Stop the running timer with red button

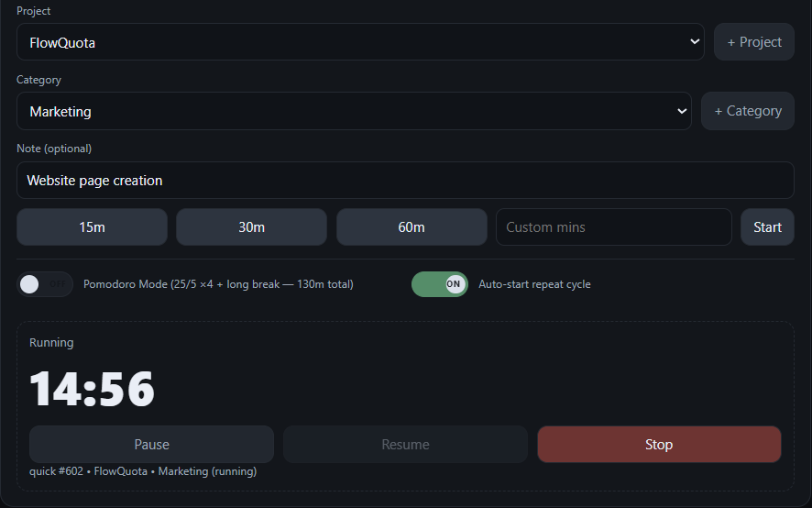(x=659, y=444)
